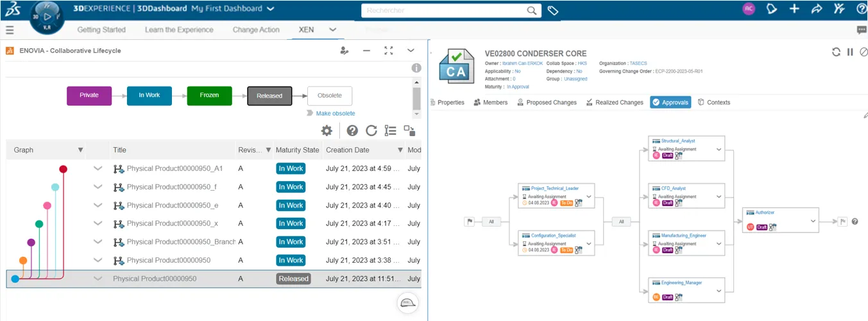
Task: Open the Contexts tab
Action: point(713,102)
